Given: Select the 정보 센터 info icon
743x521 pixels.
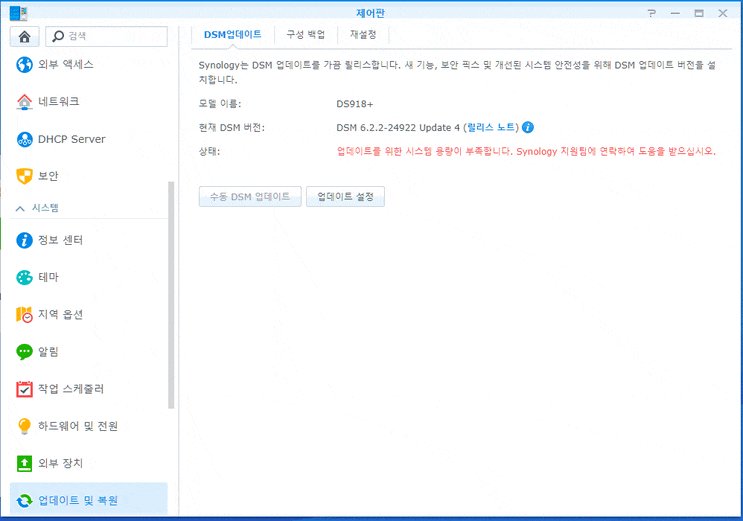Looking at the screenshot, I should [x=24, y=240].
